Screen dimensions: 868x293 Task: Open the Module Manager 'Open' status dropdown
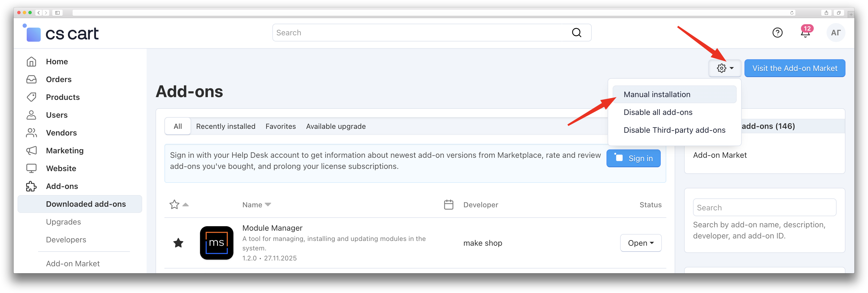point(640,243)
